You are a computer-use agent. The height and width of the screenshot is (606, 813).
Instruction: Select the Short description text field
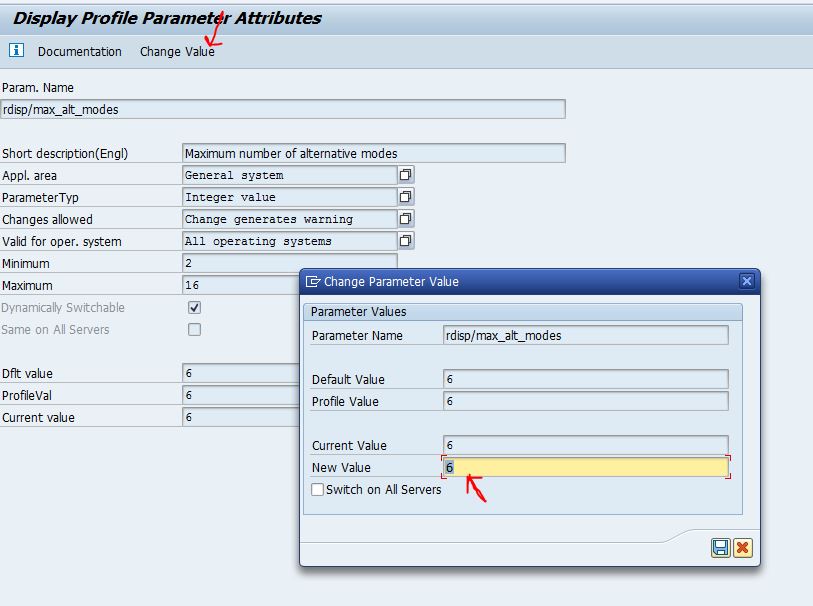pyautogui.click(x=370, y=153)
